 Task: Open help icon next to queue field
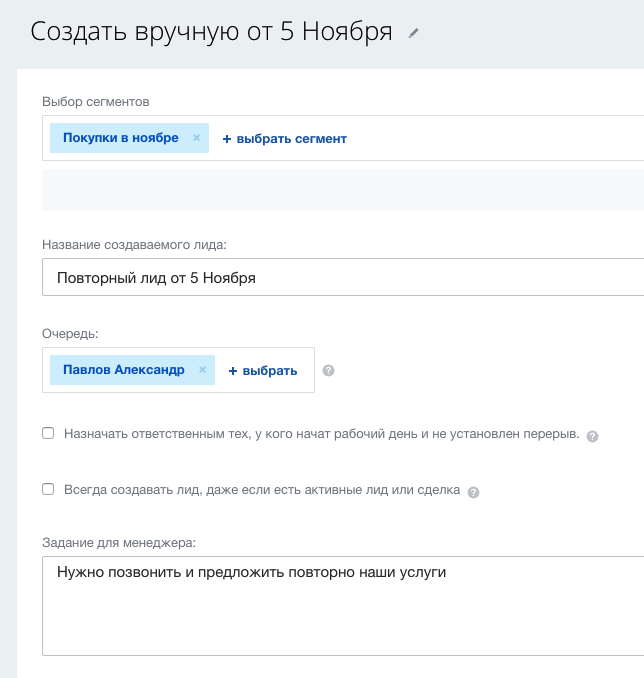click(328, 371)
